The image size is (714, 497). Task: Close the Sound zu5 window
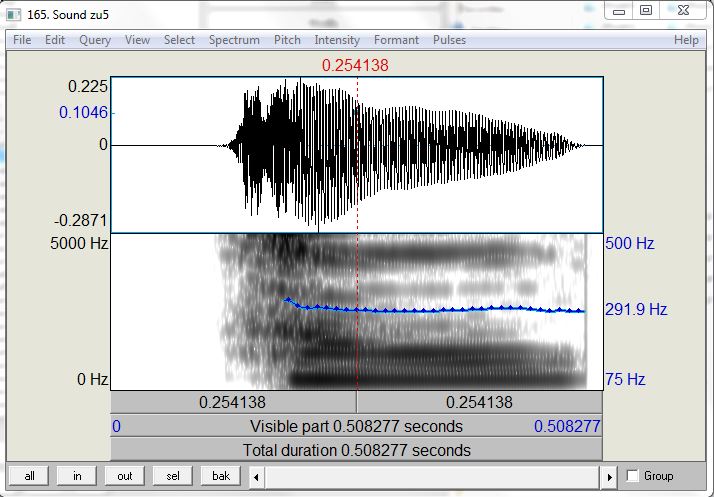click(683, 11)
